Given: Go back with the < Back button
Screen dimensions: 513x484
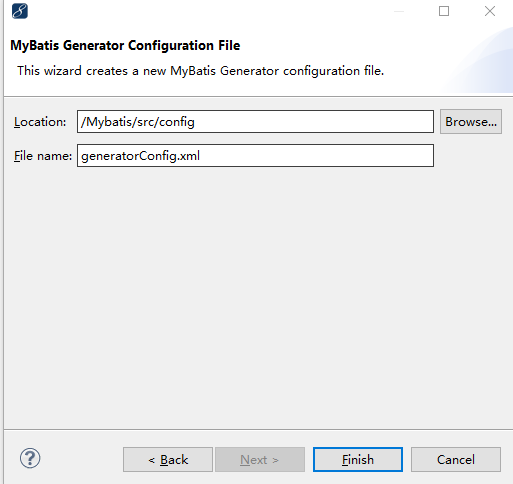Looking at the screenshot, I should coord(168,460).
